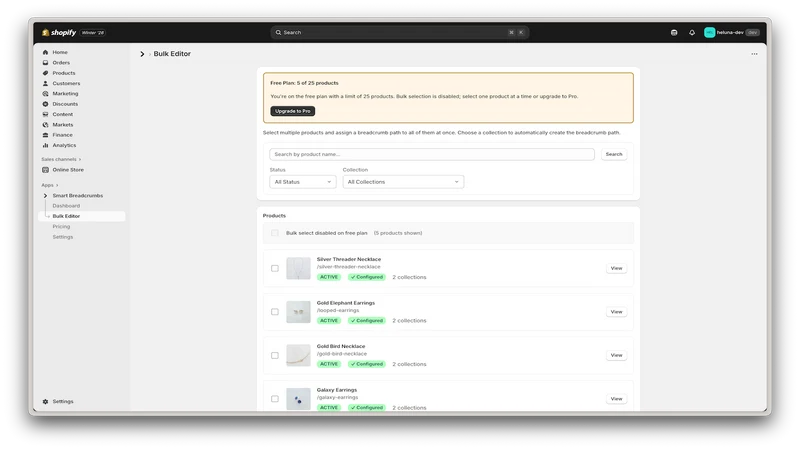Click the Galaxy Earrings thumbnail
The width and height of the screenshot is (800, 450).
pos(298,399)
